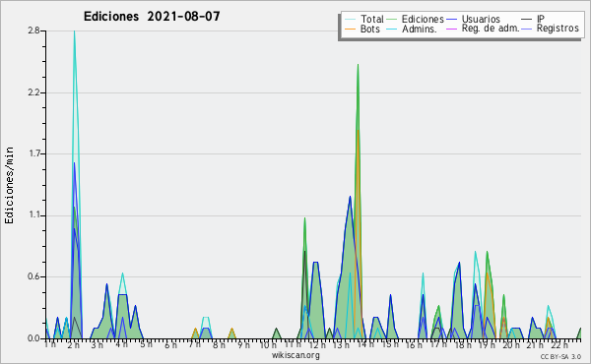Click the '4 h' x-axis label
Viewport: 591px width, 364px height.
point(121,344)
